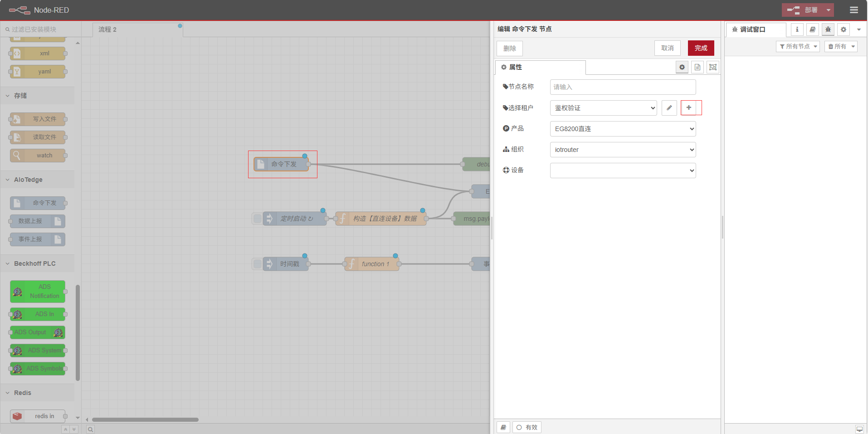Click the 完成 done button
868x434 pixels.
[701, 48]
